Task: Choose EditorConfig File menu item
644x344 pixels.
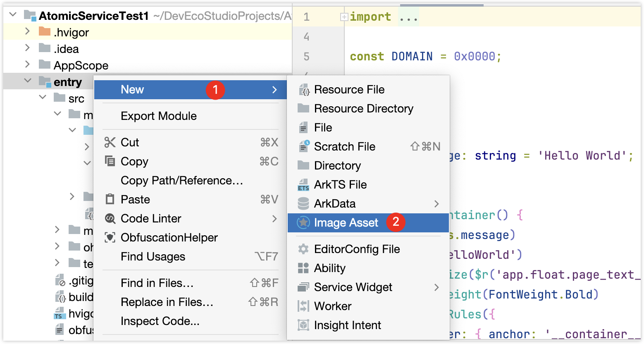Action: [368, 249]
